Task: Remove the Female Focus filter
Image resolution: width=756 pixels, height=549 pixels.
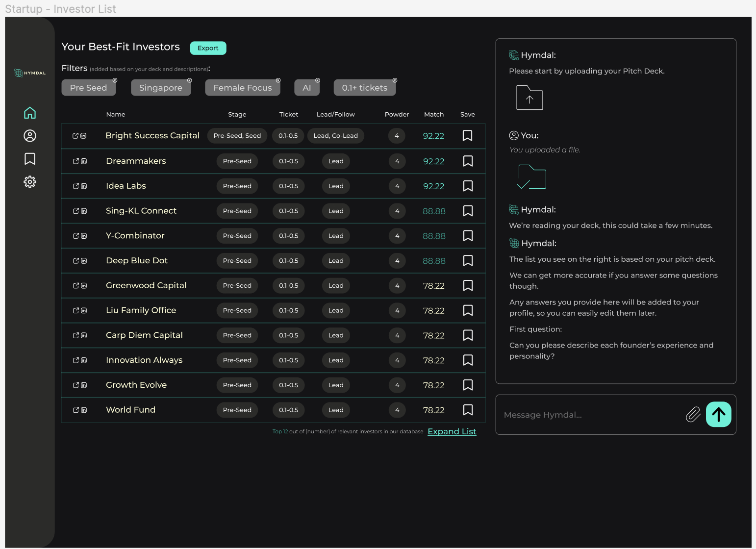Action: tap(278, 80)
